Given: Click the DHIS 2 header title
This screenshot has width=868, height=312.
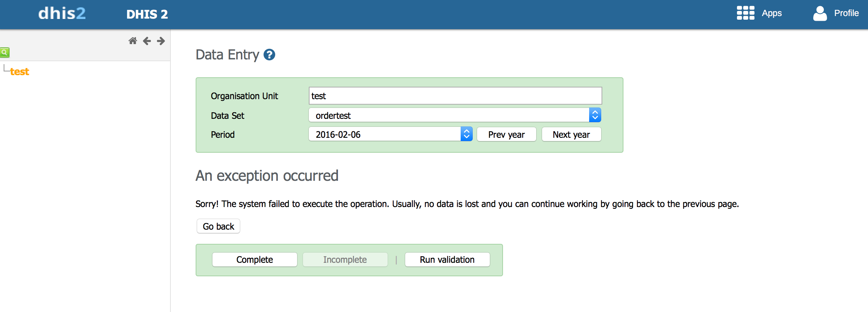Looking at the screenshot, I should pos(147,15).
